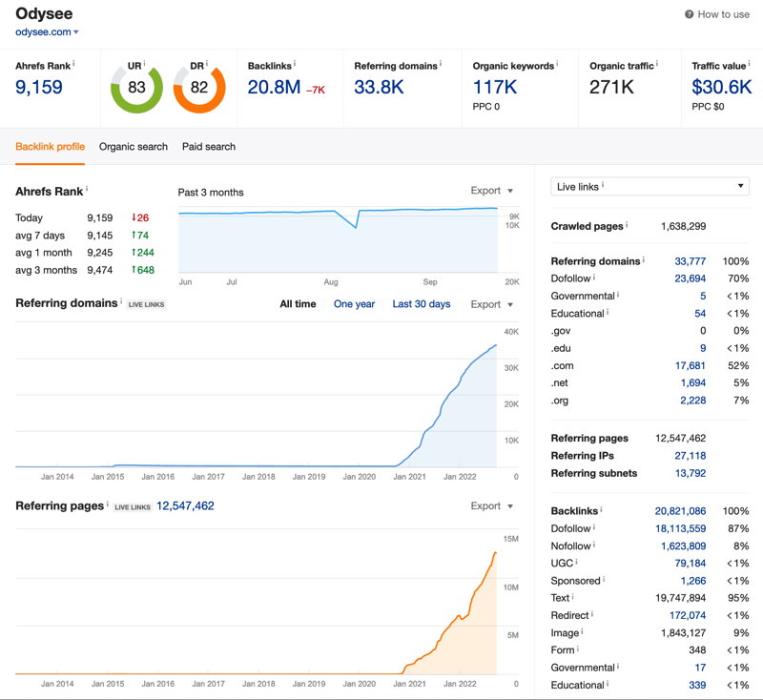Open the 20.8M backlinks count link
Viewport: 763px width, 700px height.
[274, 88]
